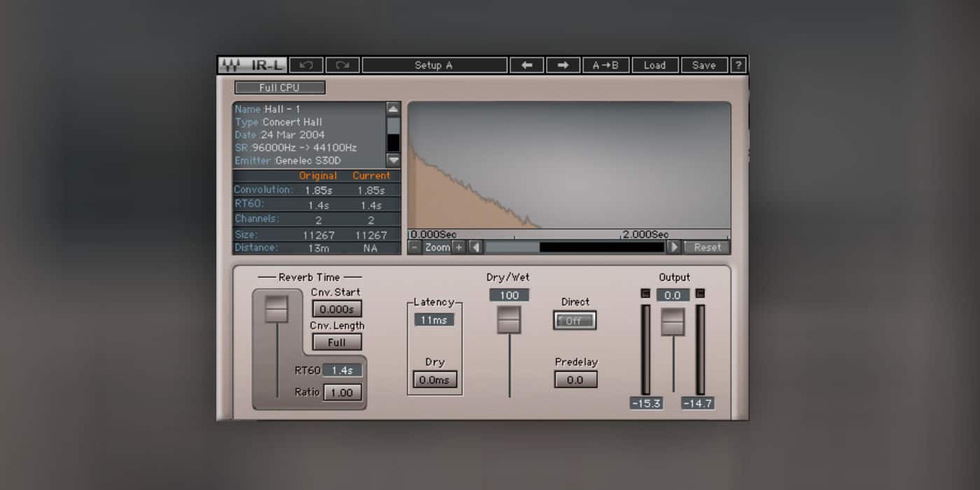980x490 pixels.
Task: Open the Save menu
Action: (704, 65)
